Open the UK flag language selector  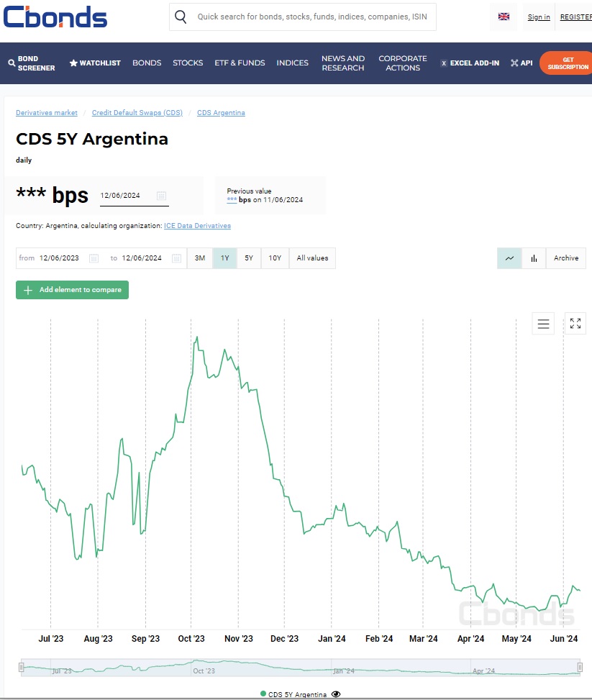[x=504, y=17]
